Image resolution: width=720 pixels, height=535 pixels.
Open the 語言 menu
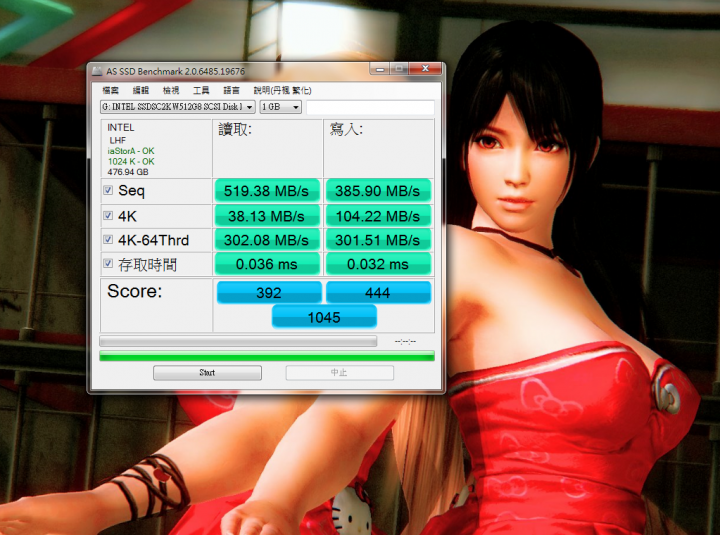[x=231, y=90]
